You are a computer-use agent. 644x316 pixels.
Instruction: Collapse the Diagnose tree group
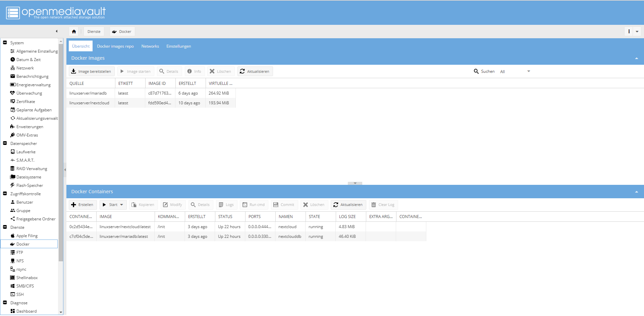coord(5,303)
